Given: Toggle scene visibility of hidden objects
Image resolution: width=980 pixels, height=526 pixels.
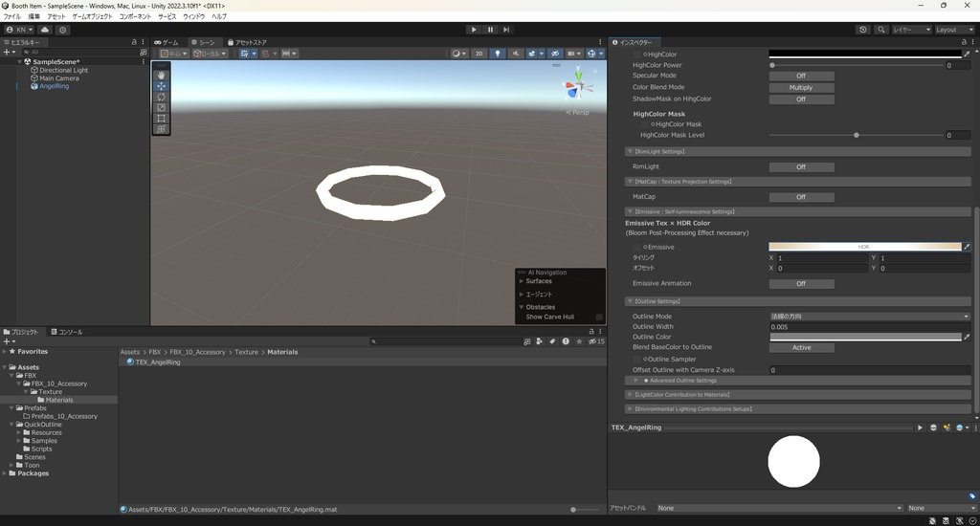Looking at the screenshot, I should 554,54.
